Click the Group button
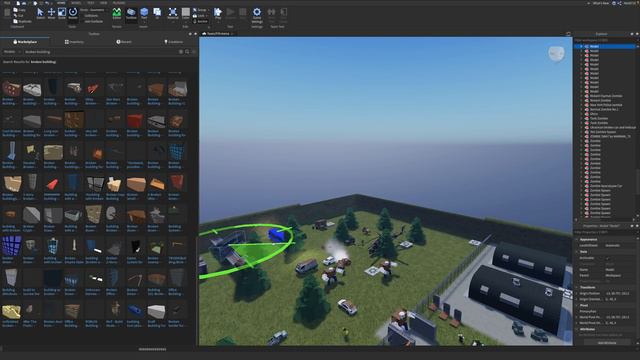The width and height of the screenshot is (640, 360). tap(200, 10)
